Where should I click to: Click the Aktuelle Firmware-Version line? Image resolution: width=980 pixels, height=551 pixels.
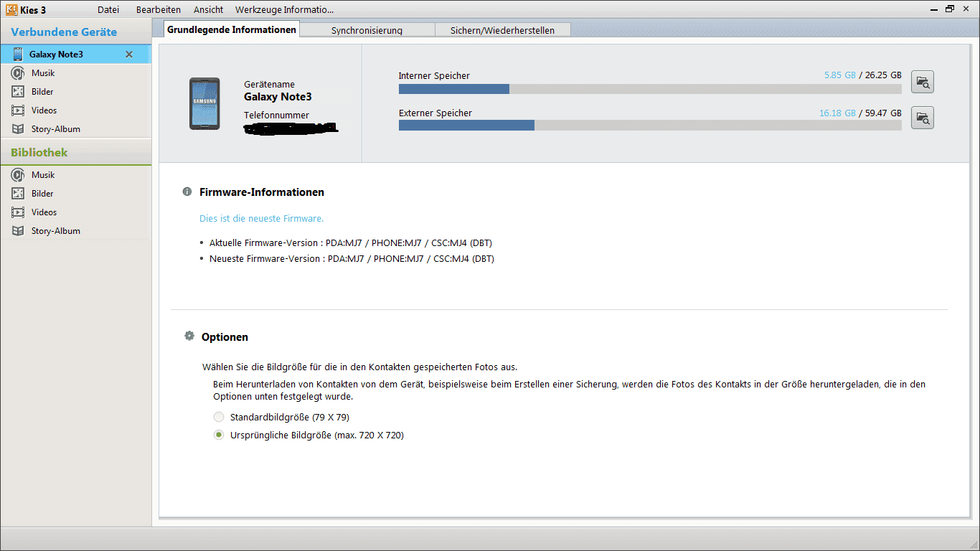coord(351,242)
